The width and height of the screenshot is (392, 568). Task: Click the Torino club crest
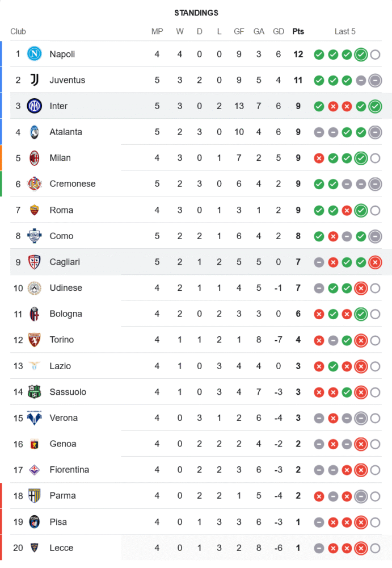[35, 340]
